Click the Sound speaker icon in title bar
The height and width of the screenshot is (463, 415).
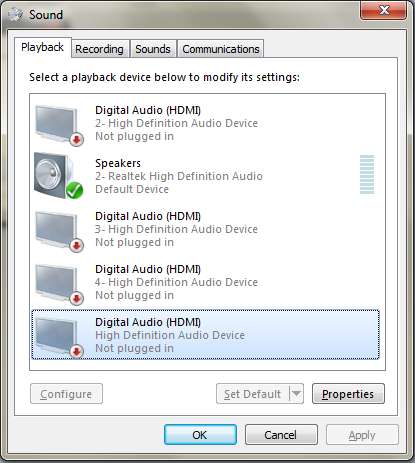click(15, 14)
